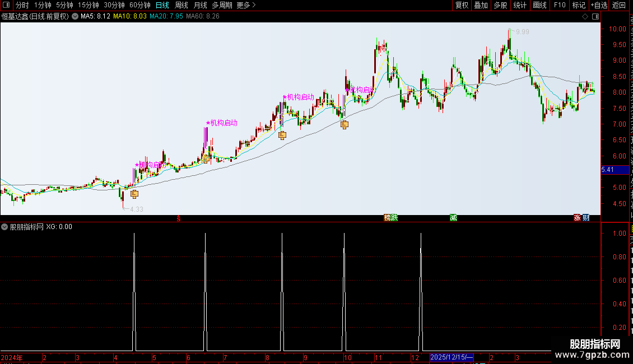
Task: Toggle the left sidebar panel icon
Action: [6, 5]
